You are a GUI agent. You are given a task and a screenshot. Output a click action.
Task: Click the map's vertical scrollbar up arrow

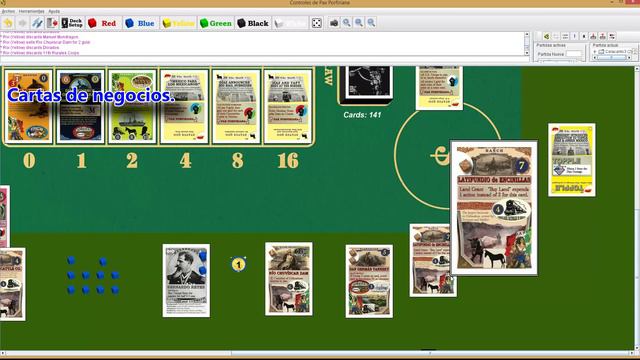pyautogui.click(x=637, y=70)
